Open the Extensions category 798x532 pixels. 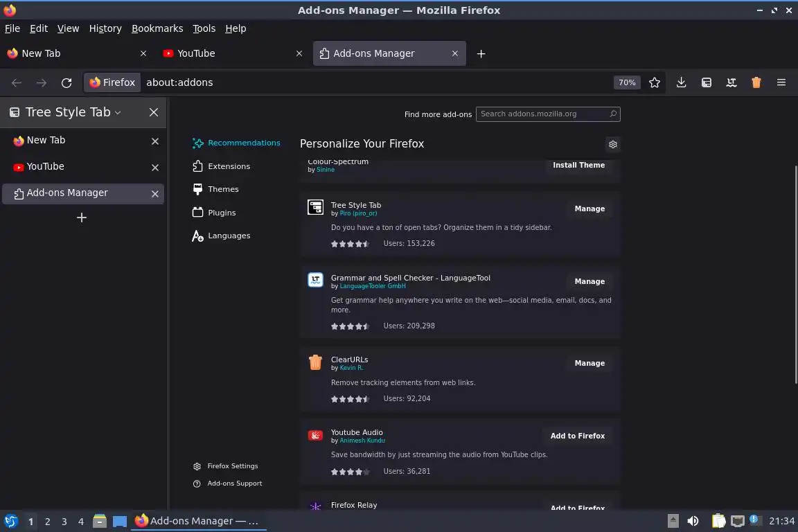222,166
